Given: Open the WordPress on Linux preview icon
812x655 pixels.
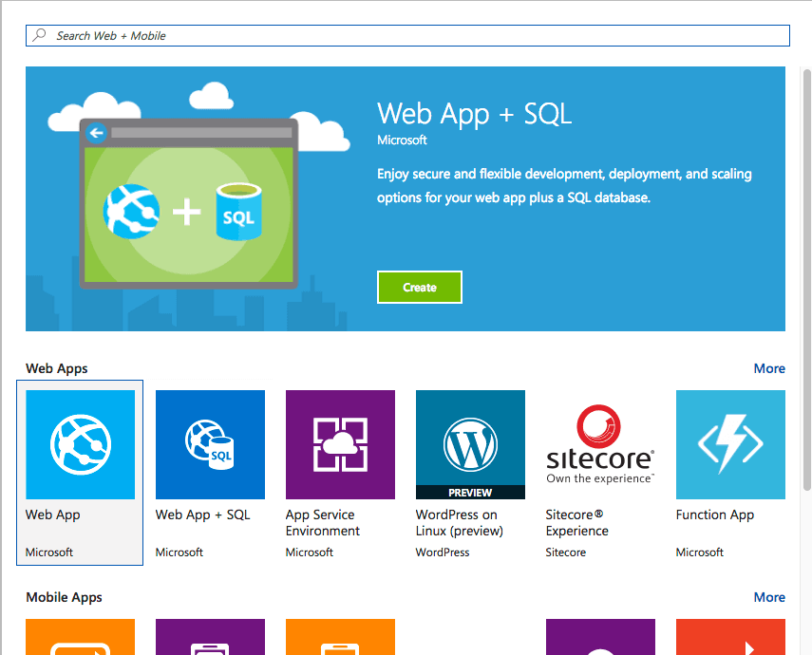Looking at the screenshot, I should click(470, 445).
